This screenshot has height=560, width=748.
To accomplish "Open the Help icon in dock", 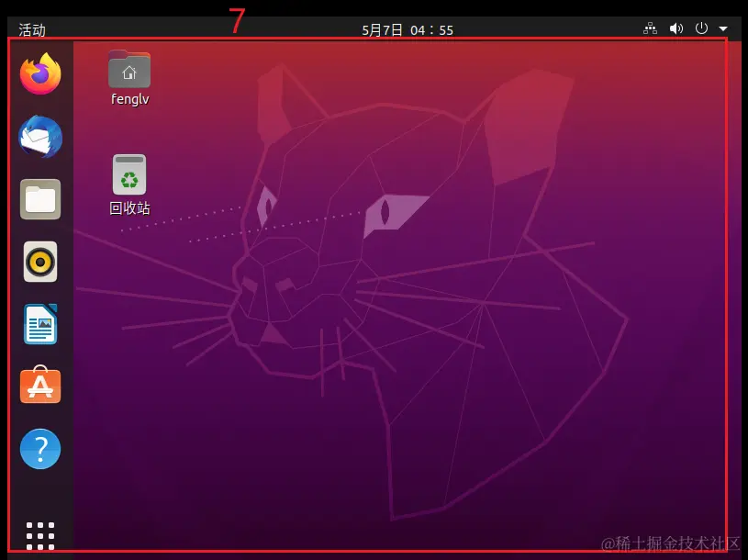I will click(40, 449).
